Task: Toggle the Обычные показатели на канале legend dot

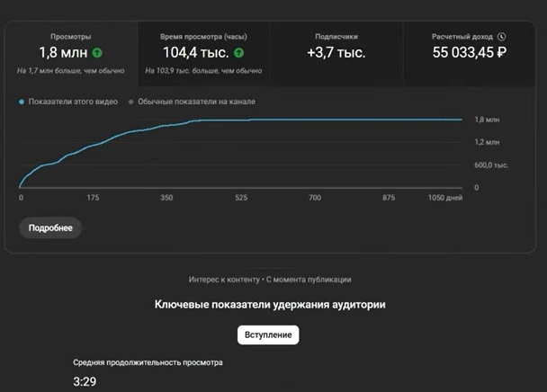Action: 131,102
